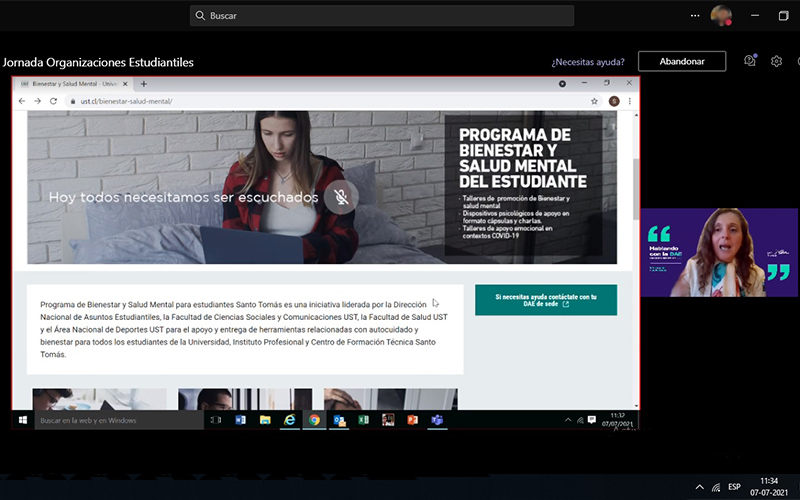Click the padlock site info icon
The image size is (800, 500).
73,101
